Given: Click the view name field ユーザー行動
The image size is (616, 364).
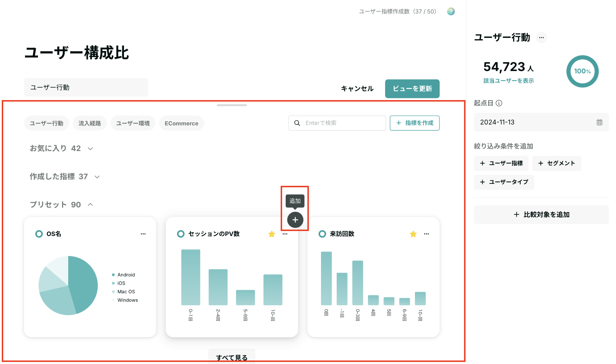Looking at the screenshot, I should click(x=86, y=87).
